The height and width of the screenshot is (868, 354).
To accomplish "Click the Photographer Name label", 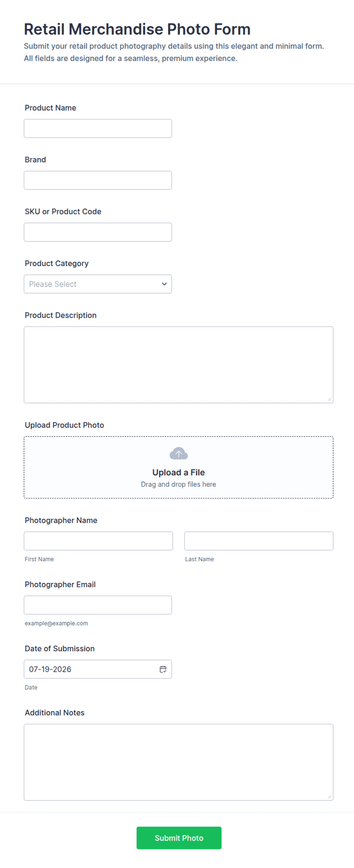I will click(x=61, y=520).
